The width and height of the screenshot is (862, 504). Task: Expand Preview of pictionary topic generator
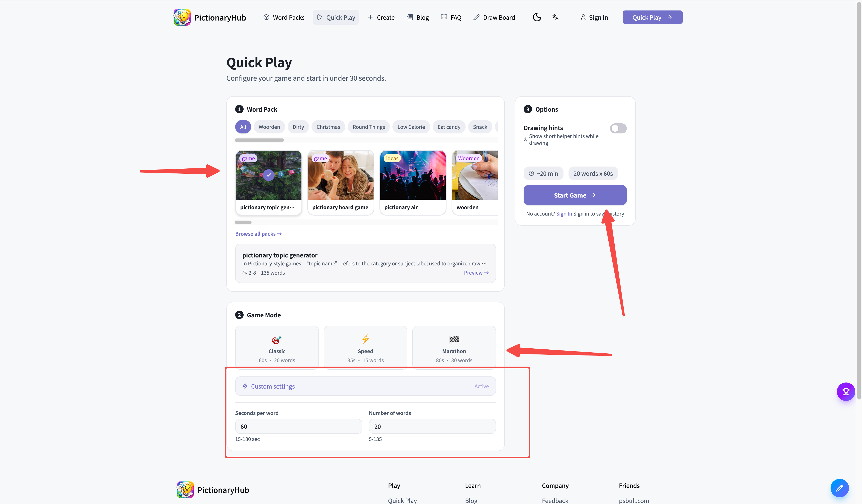pyautogui.click(x=476, y=273)
